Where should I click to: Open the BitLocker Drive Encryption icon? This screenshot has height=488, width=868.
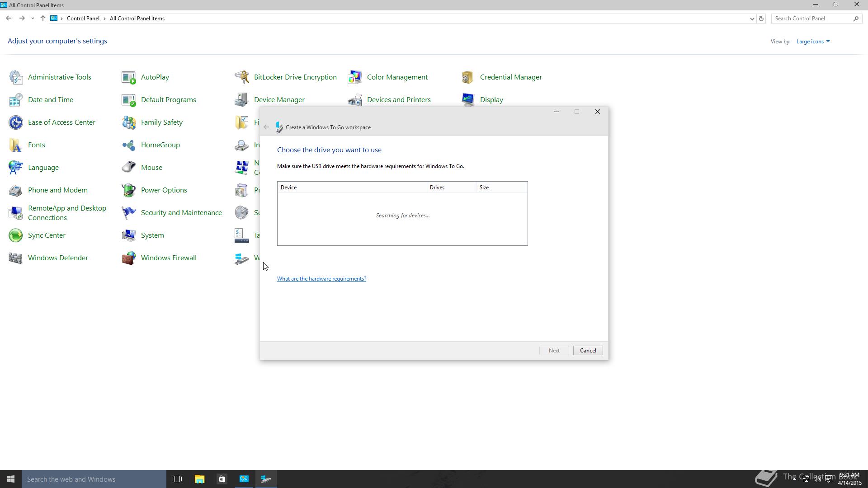click(242, 77)
